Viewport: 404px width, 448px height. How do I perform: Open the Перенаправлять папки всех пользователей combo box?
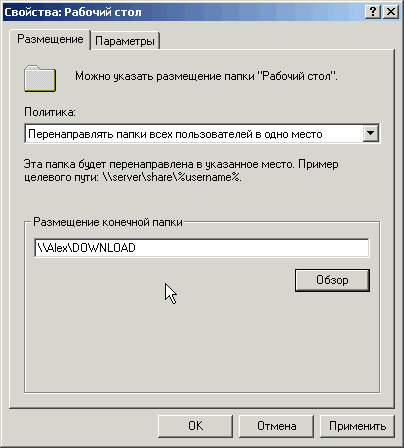tap(202, 134)
